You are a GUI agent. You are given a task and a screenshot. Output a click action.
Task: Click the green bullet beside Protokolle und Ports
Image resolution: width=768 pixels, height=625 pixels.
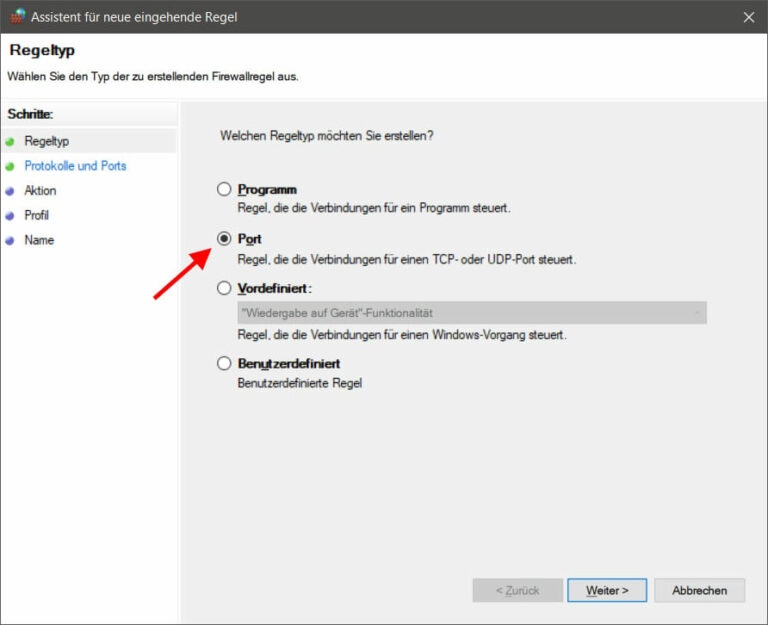(x=10, y=167)
